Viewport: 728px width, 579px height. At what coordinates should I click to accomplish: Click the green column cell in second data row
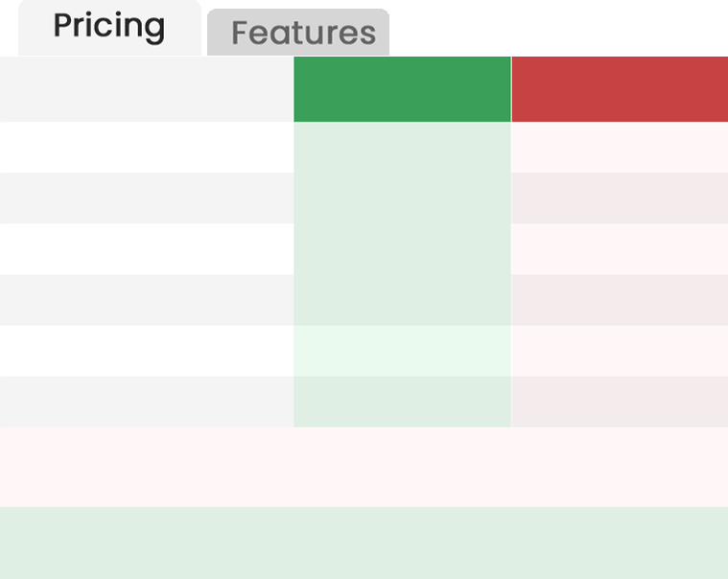click(x=402, y=198)
